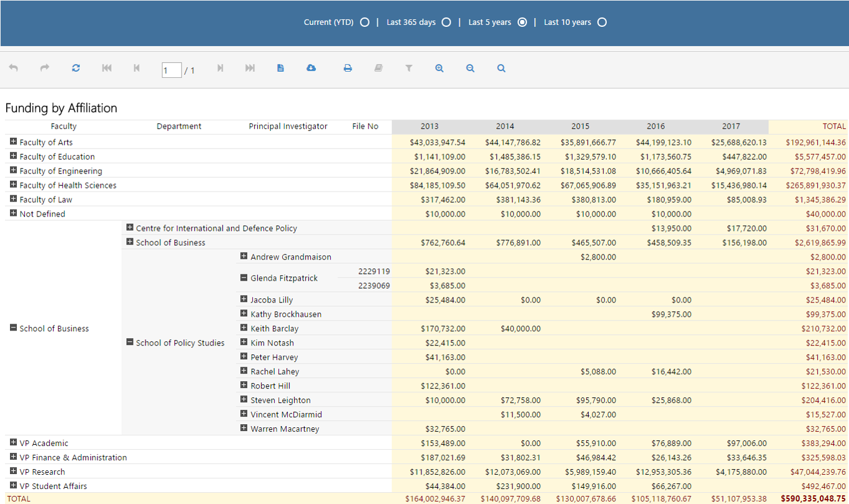
Task: Go to the first page icon
Action: [107, 68]
